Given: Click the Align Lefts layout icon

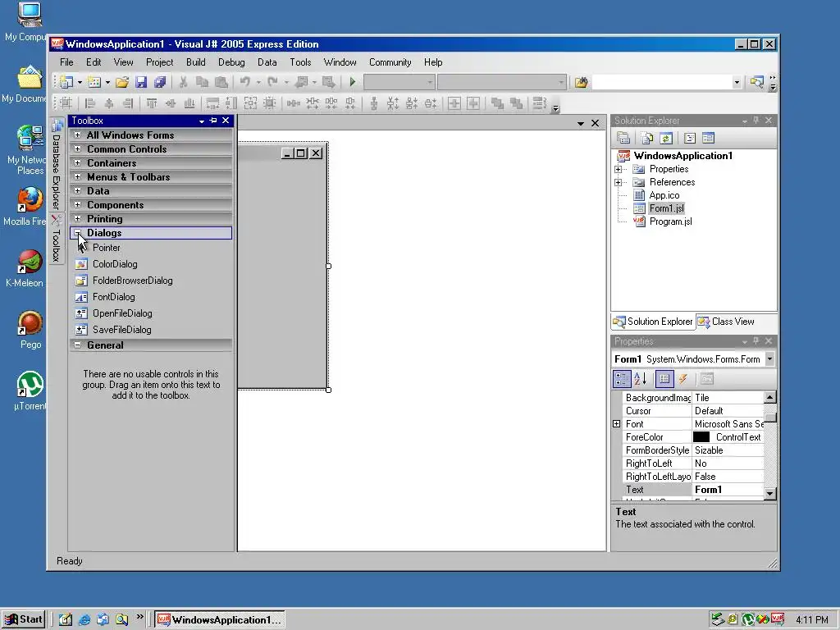Looking at the screenshot, I should pyautogui.click(x=90, y=103).
